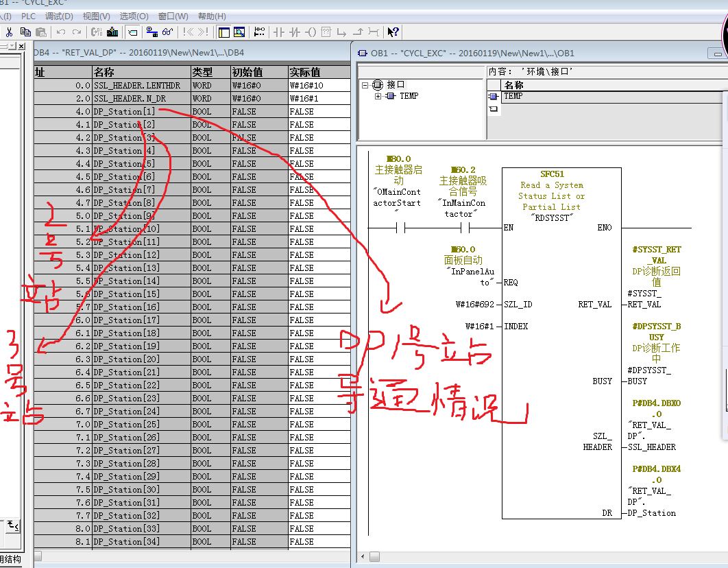The height and width of the screenshot is (568, 728).
Task: Click the SZL_ID value W#16#692
Action: (474, 304)
